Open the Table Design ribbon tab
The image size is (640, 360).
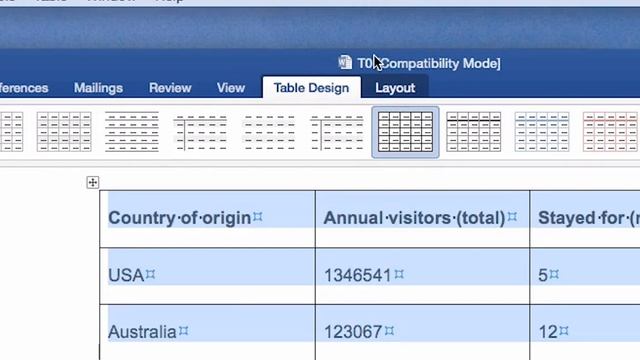click(311, 88)
